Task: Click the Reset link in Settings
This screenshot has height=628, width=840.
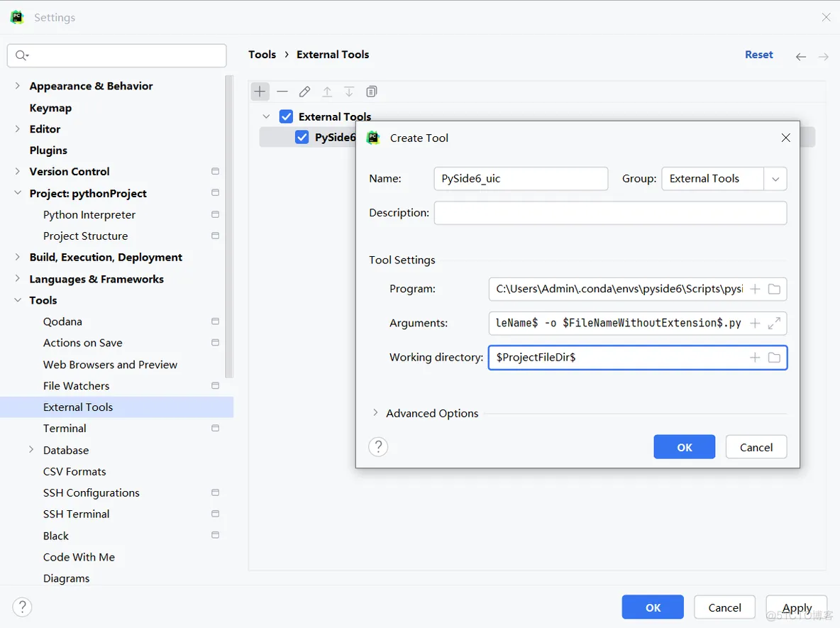Action: [758, 55]
